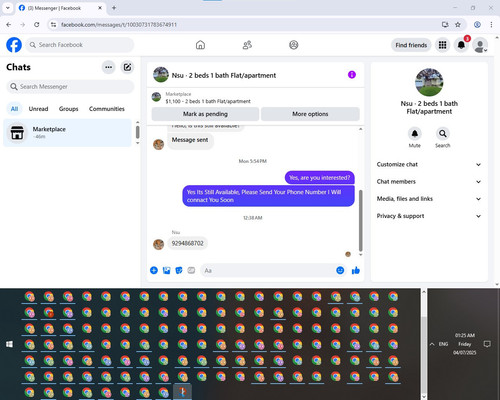
Task: Open Windows Start button
Action: click(x=9, y=344)
